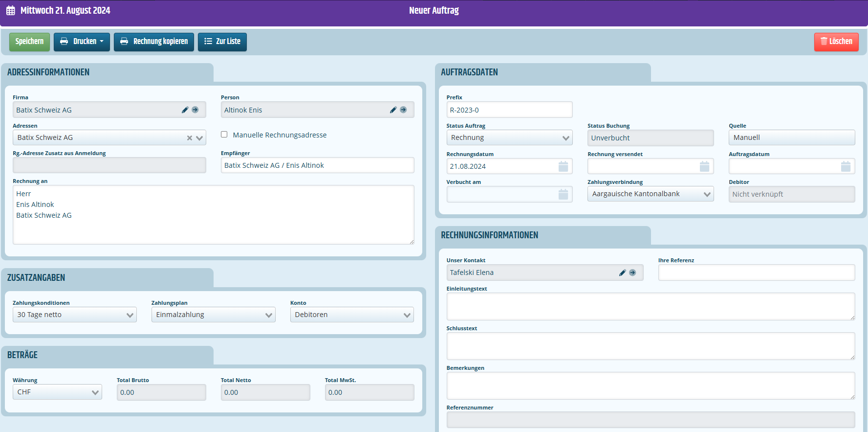Click the Total Netto field

[x=265, y=392]
